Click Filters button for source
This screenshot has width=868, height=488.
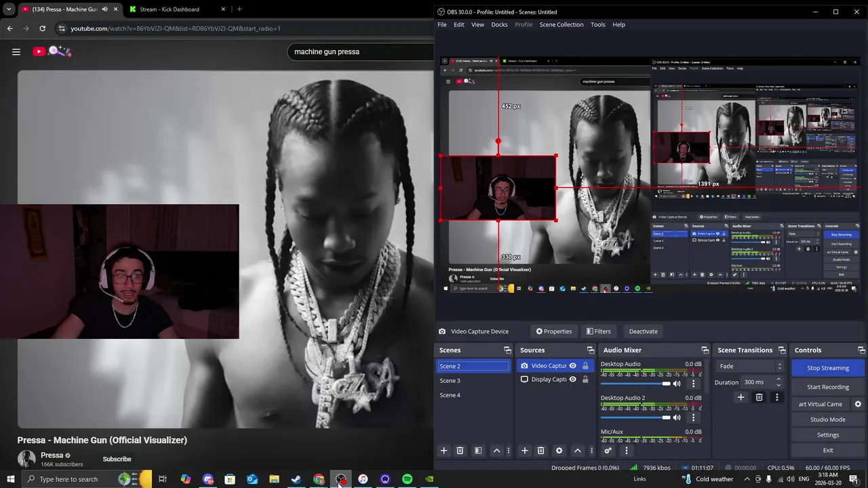pos(598,331)
